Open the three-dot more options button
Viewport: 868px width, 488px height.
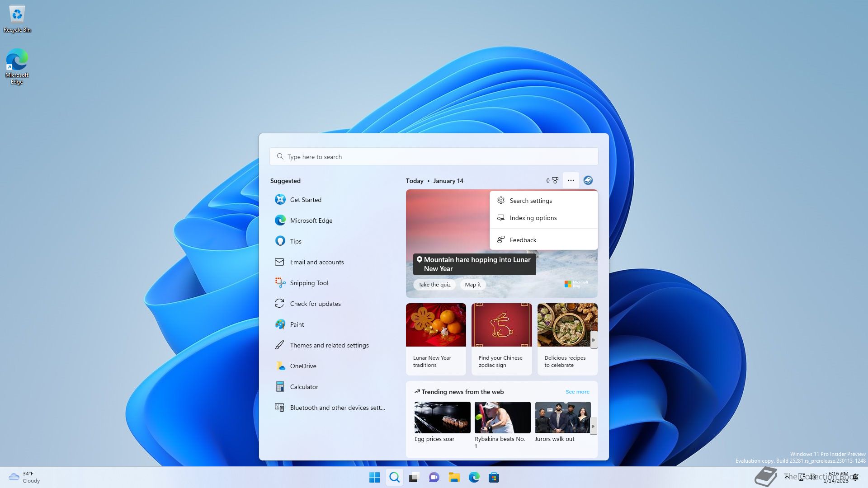pyautogui.click(x=571, y=180)
